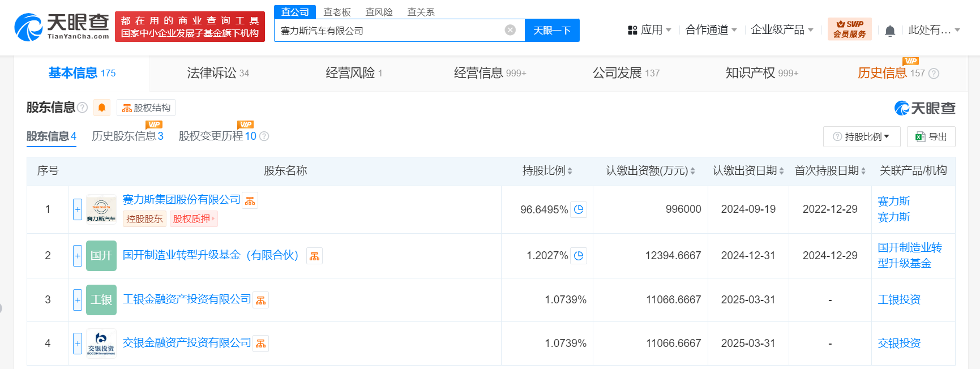The height and width of the screenshot is (369, 980).
Task: Switch to 查风险 search tab
Action: click(x=379, y=12)
